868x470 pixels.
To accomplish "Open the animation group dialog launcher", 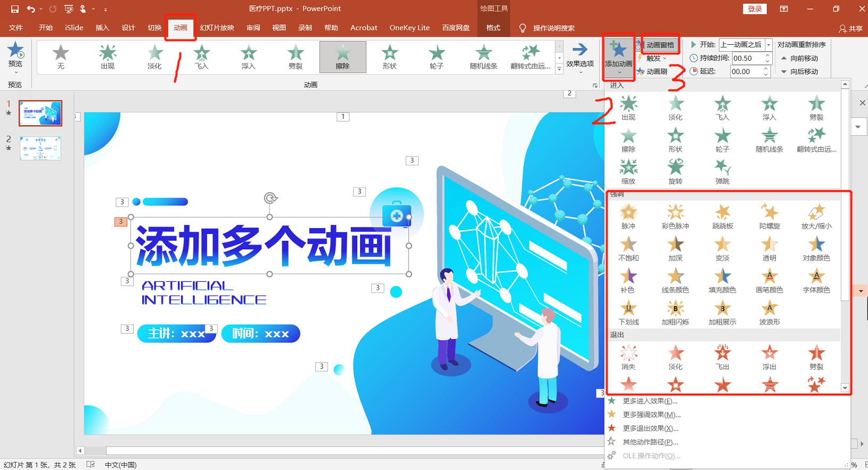I will point(595,85).
